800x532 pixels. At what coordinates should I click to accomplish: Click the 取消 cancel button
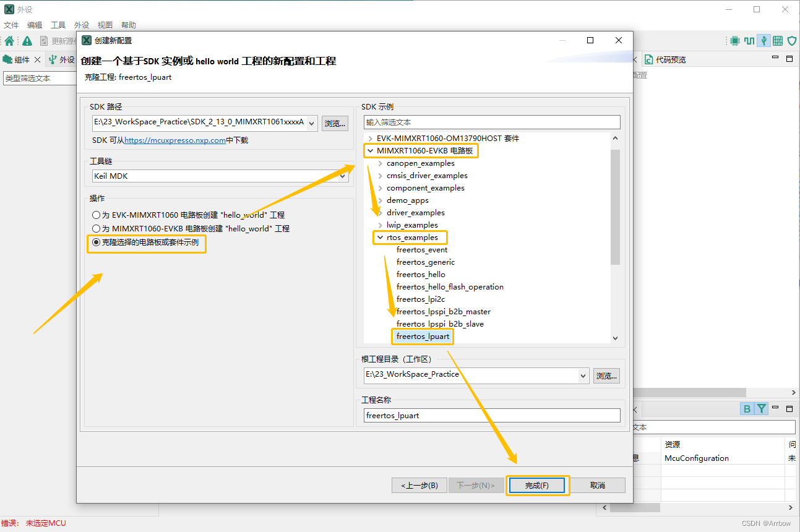[x=598, y=486]
